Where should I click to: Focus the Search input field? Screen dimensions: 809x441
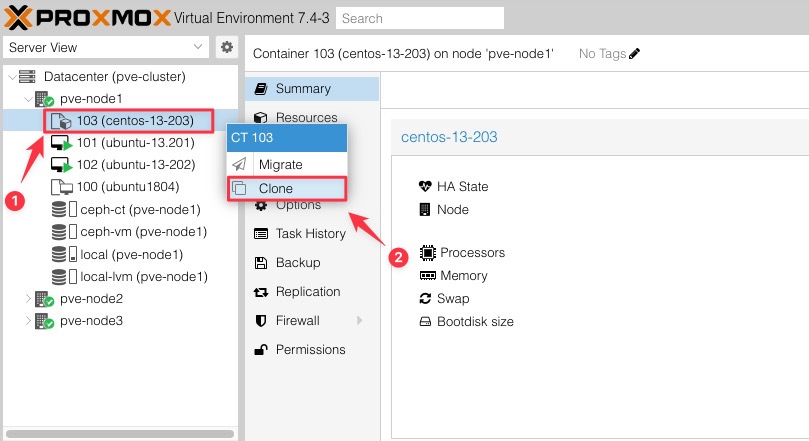point(420,18)
